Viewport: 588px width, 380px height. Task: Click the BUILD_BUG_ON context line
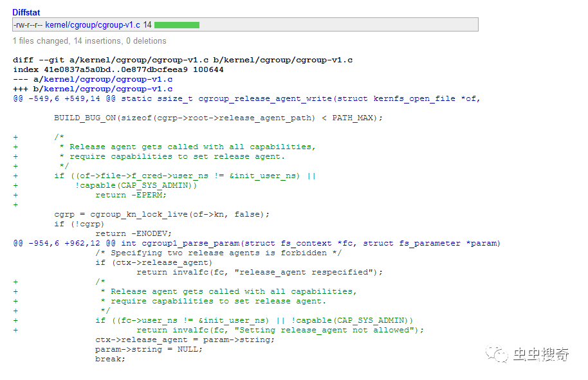tap(218, 118)
